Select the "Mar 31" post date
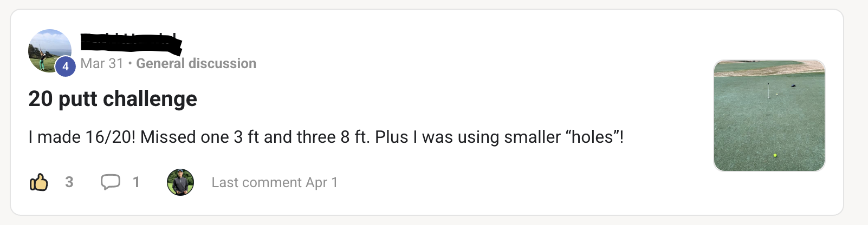This screenshot has height=225, width=868. 102,64
